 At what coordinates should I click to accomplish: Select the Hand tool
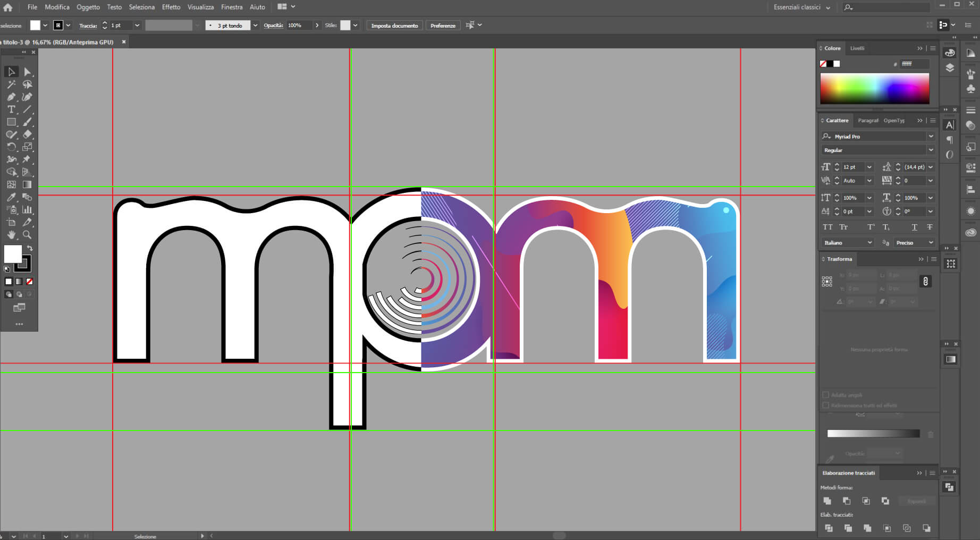[11, 235]
